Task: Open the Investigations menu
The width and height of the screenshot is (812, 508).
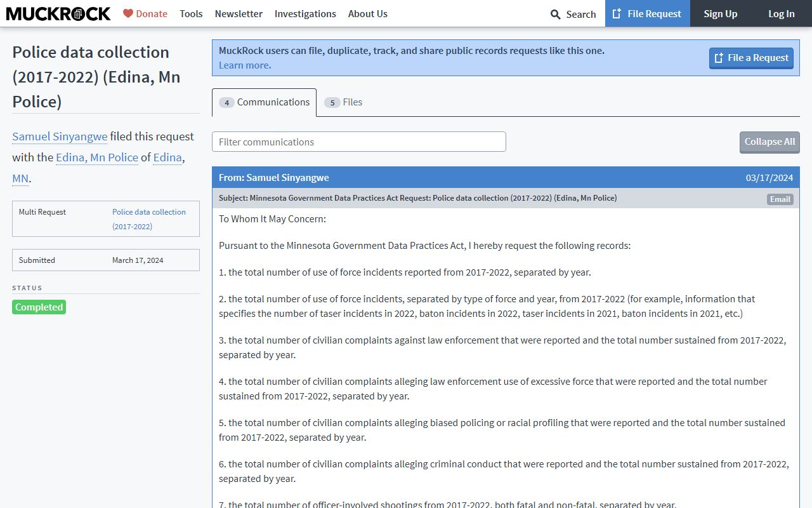Action: tap(305, 13)
